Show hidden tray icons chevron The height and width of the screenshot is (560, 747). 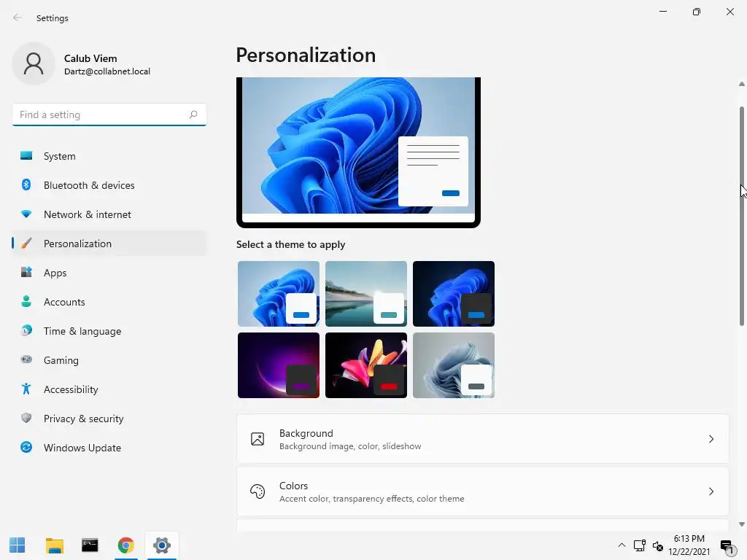coord(622,545)
